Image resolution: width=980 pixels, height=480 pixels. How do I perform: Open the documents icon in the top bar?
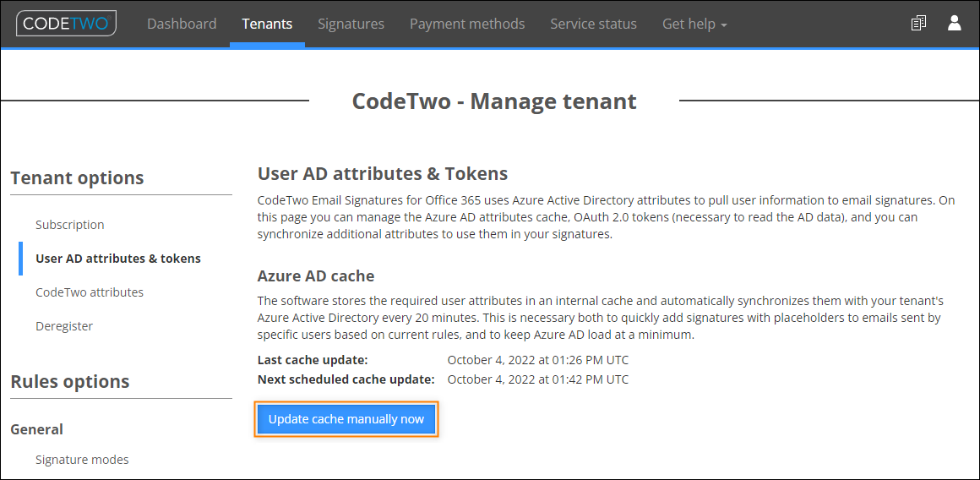coord(918,24)
